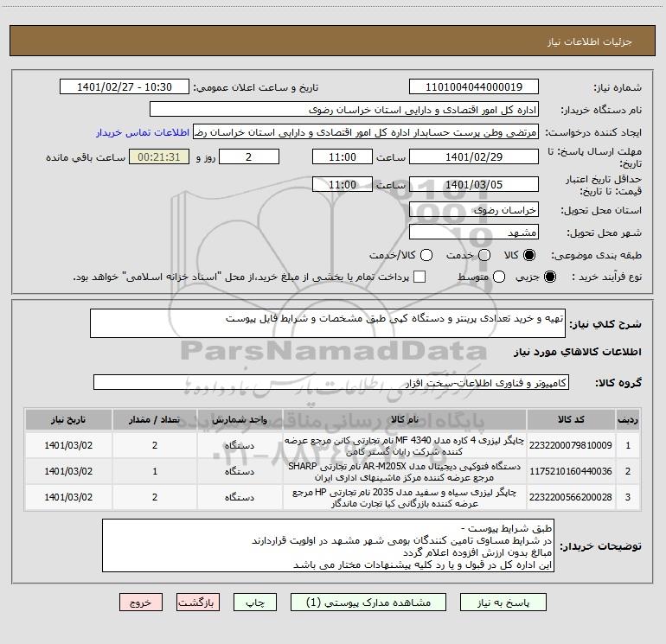Click the شهر محل تحویل field مشهد
The height and width of the screenshot is (644, 666).
pyautogui.click(x=474, y=232)
